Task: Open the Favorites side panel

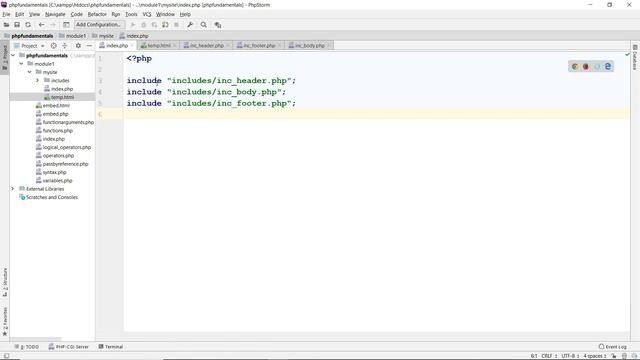Action: [5, 322]
